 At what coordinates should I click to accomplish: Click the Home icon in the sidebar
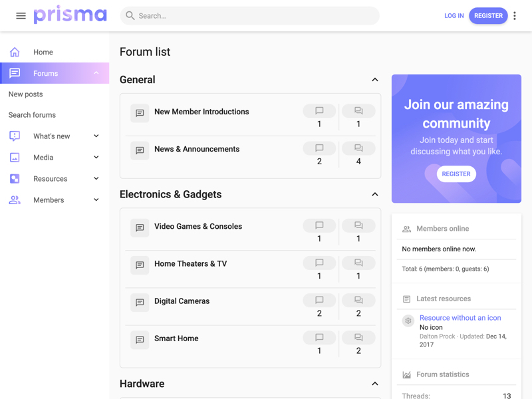[15, 52]
